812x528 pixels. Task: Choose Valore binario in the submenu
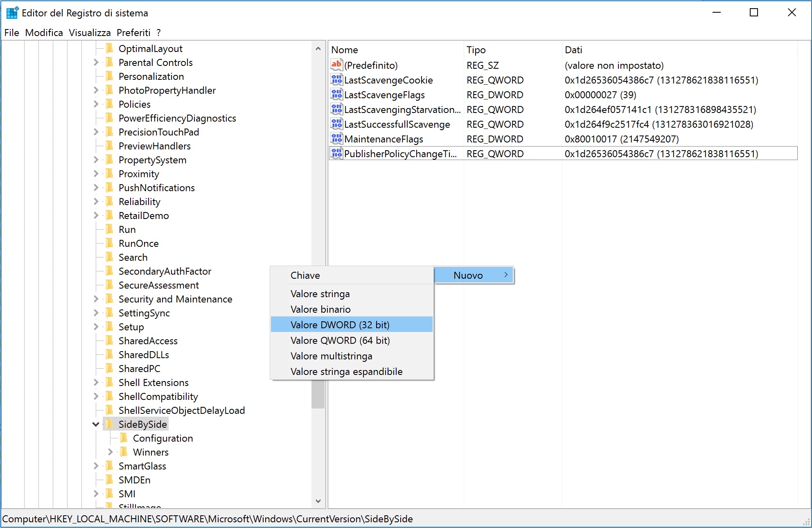click(x=352, y=309)
